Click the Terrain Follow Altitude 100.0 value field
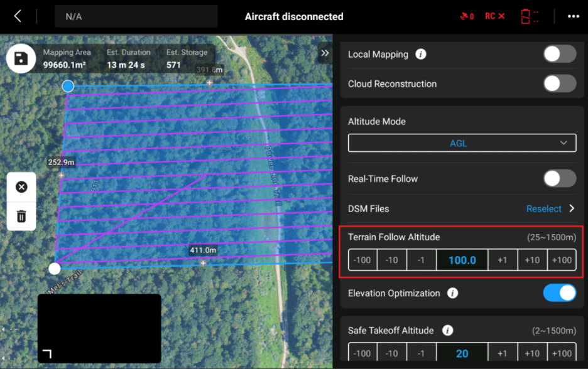 462,260
